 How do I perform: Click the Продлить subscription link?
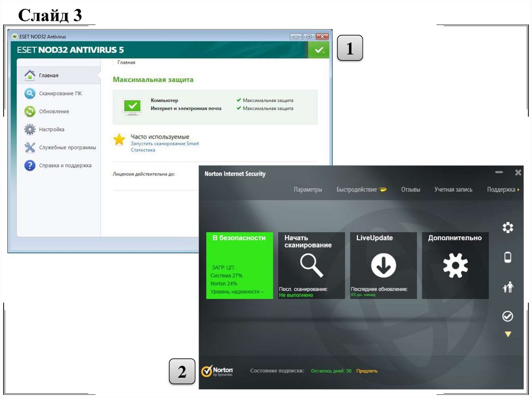367,371
